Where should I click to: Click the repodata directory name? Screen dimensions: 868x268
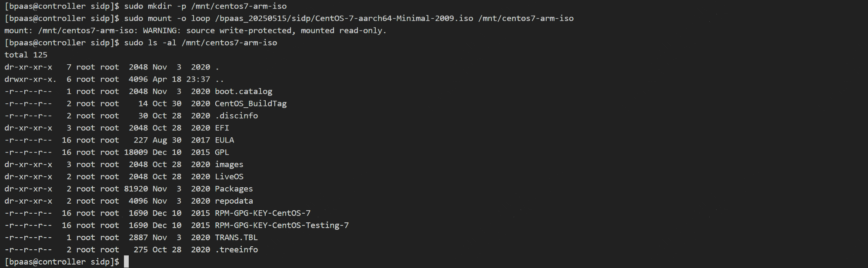[234, 201]
